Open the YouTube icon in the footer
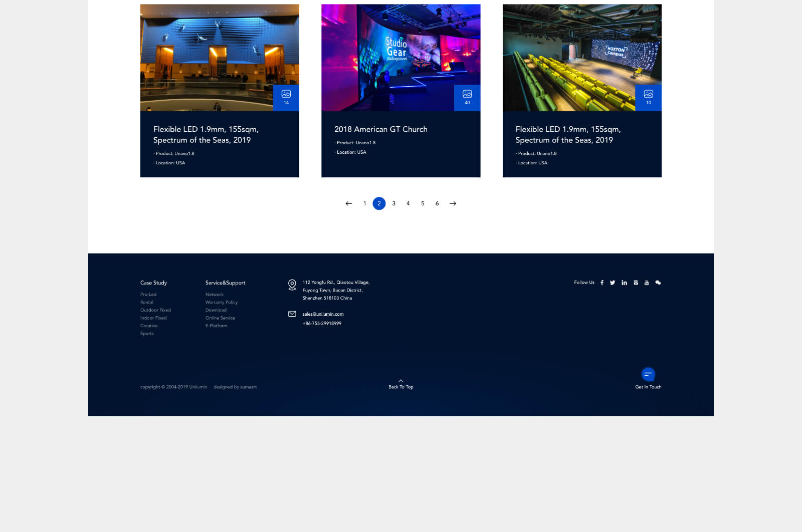The width and height of the screenshot is (802, 532). click(x=647, y=283)
